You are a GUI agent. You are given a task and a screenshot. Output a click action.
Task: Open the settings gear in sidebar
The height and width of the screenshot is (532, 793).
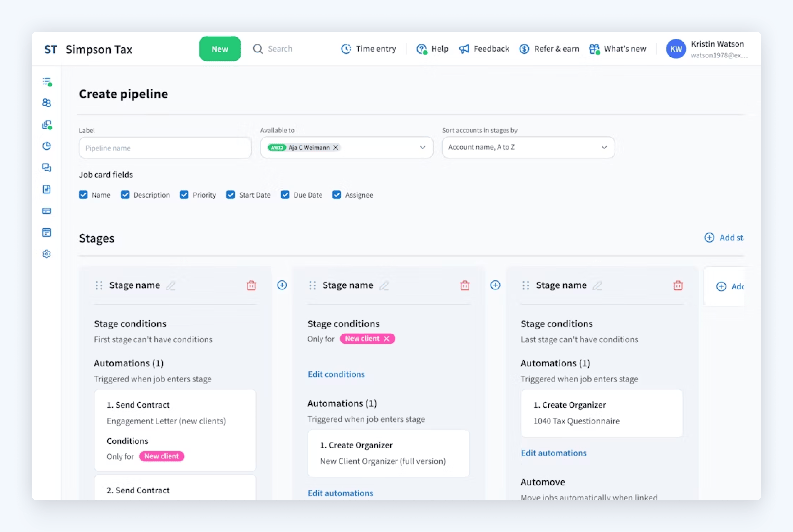point(47,254)
